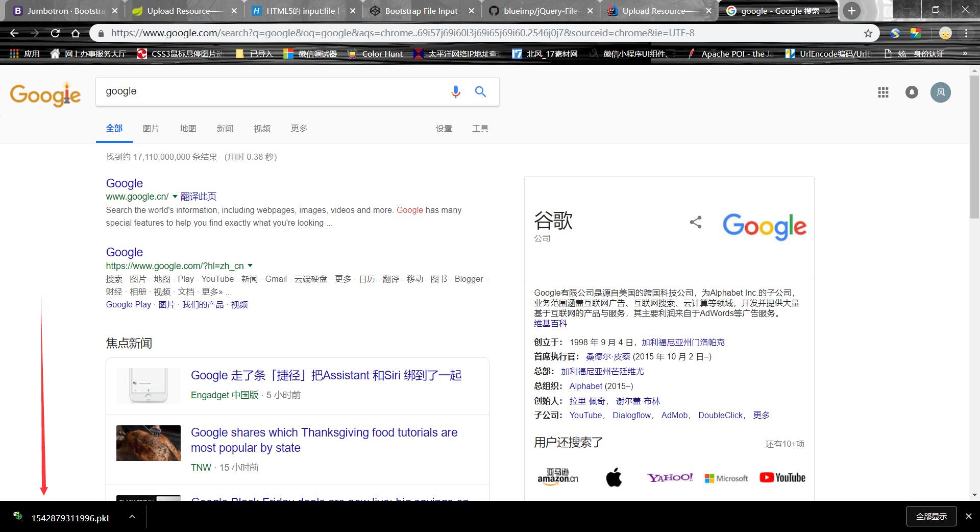Switch to 图片 search tab
The image size is (980, 532).
coord(151,129)
